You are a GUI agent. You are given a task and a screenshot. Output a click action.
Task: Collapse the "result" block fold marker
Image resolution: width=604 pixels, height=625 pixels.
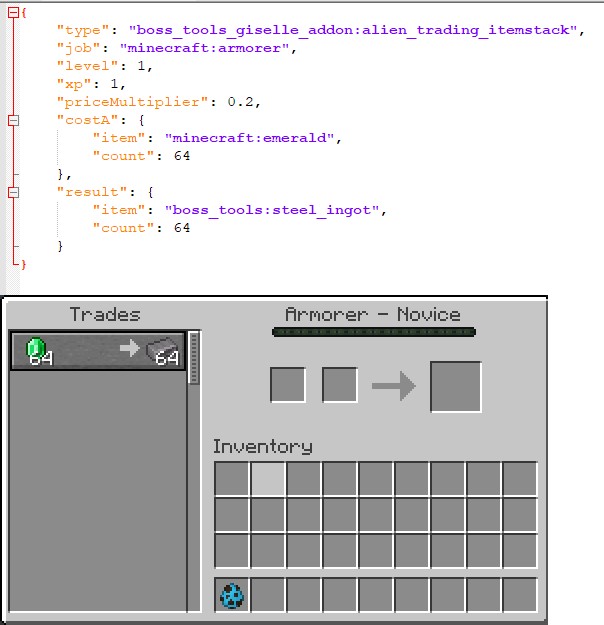12,191
